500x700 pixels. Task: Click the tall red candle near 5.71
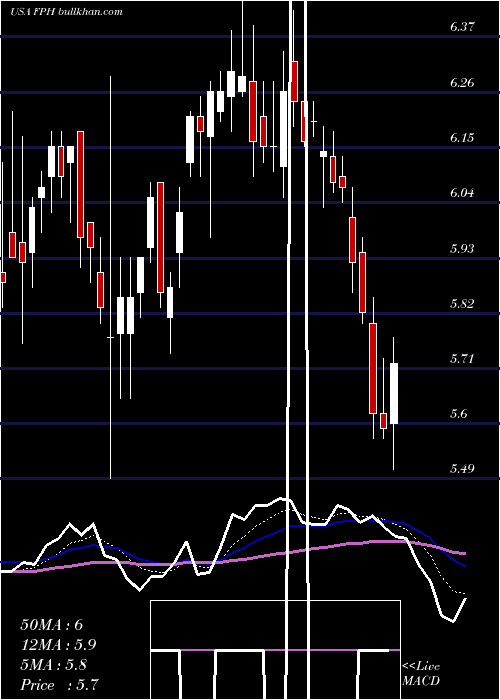[x=373, y=368]
